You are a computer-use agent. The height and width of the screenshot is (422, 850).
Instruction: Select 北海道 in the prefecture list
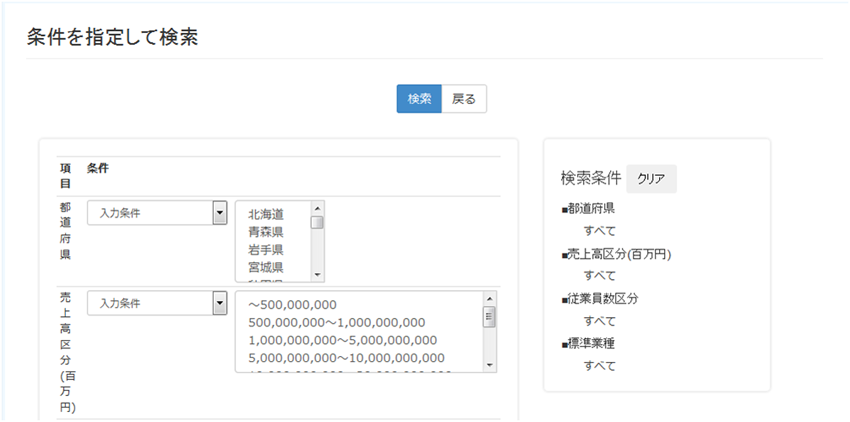pos(266,214)
